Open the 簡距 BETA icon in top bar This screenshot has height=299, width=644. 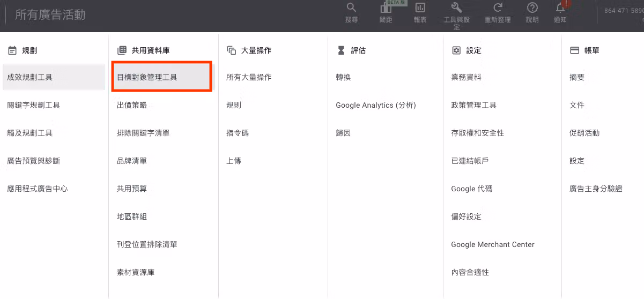click(x=386, y=8)
